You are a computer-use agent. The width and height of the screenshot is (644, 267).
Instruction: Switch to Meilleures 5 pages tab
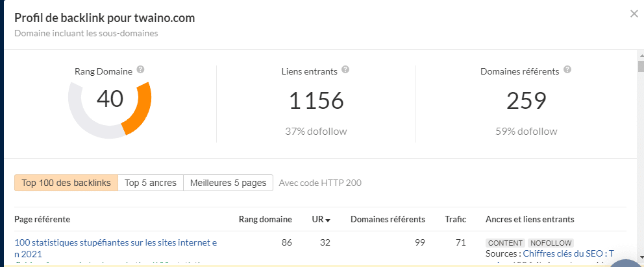point(228,183)
